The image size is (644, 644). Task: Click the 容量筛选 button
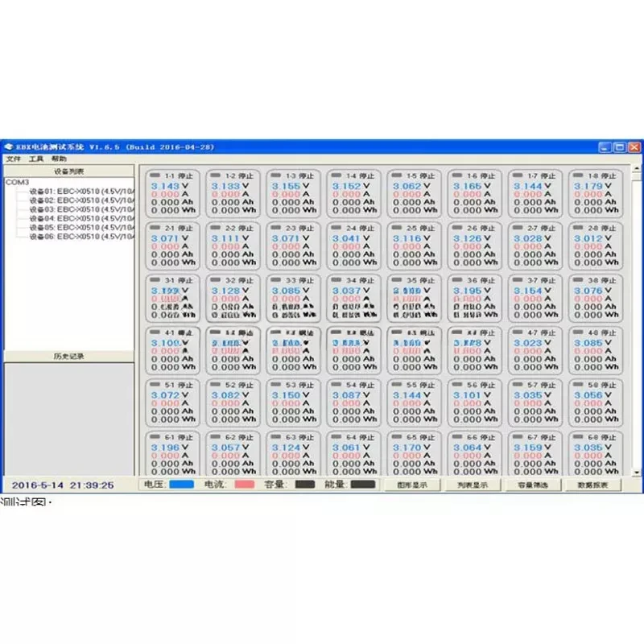pos(533,485)
